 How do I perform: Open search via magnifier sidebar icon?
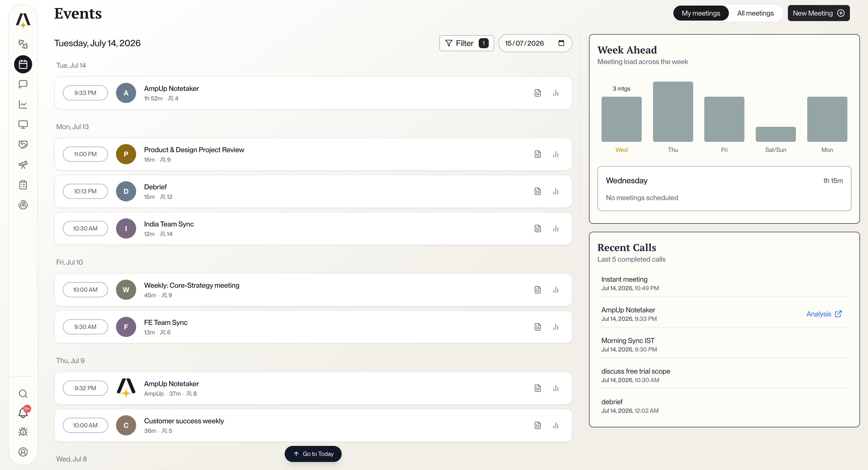(x=23, y=393)
